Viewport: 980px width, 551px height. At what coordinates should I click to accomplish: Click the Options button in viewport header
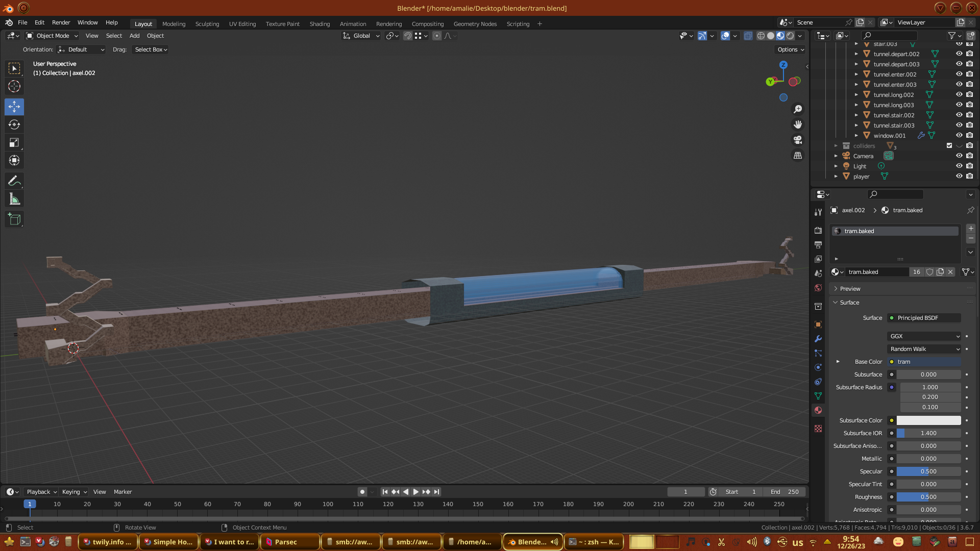pyautogui.click(x=791, y=49)
